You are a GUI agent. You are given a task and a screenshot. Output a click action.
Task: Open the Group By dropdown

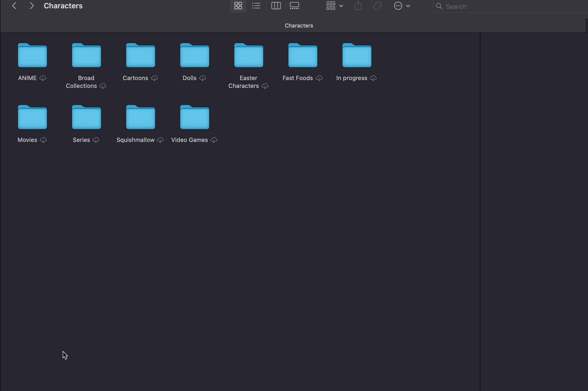334,6
